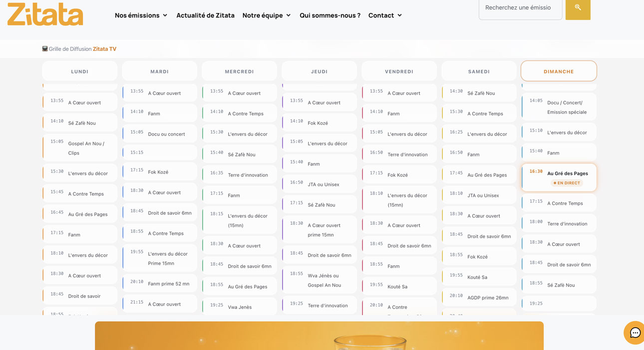The image size is (644, 350).
Task: Open the chat bubble widget
Action: (x=635, y=333)
